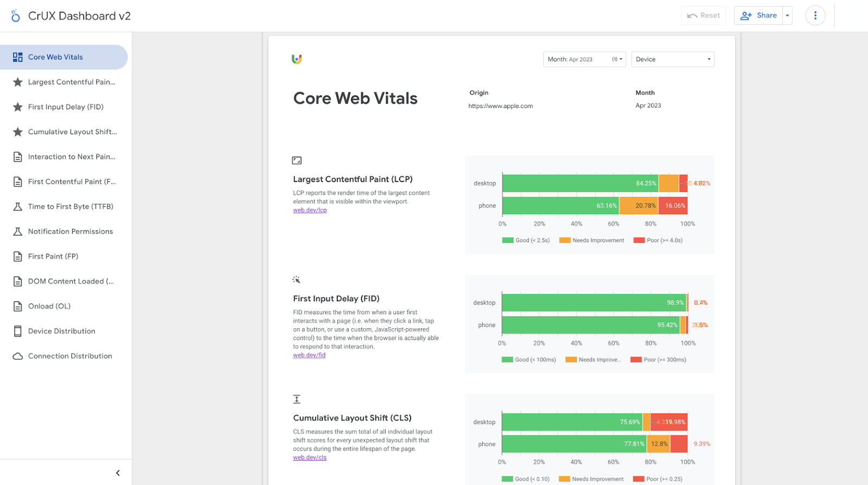Click flask icon for Time to First Byte
This screenshot has height=485, width=868.
pyautogui.click(x=18, y=207)
